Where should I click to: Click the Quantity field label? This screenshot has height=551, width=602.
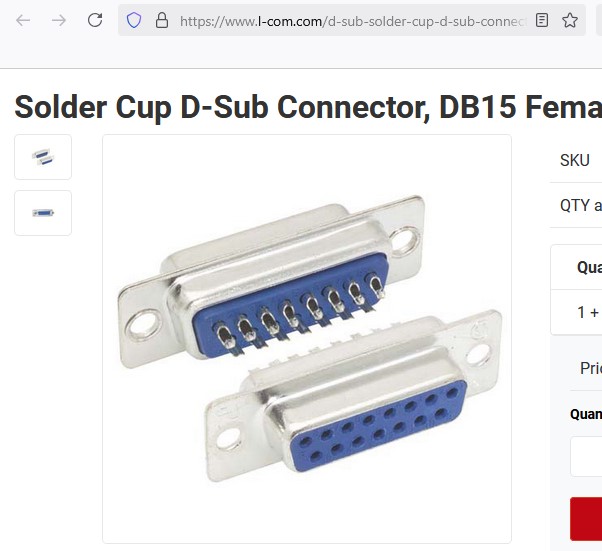[586, 414]
